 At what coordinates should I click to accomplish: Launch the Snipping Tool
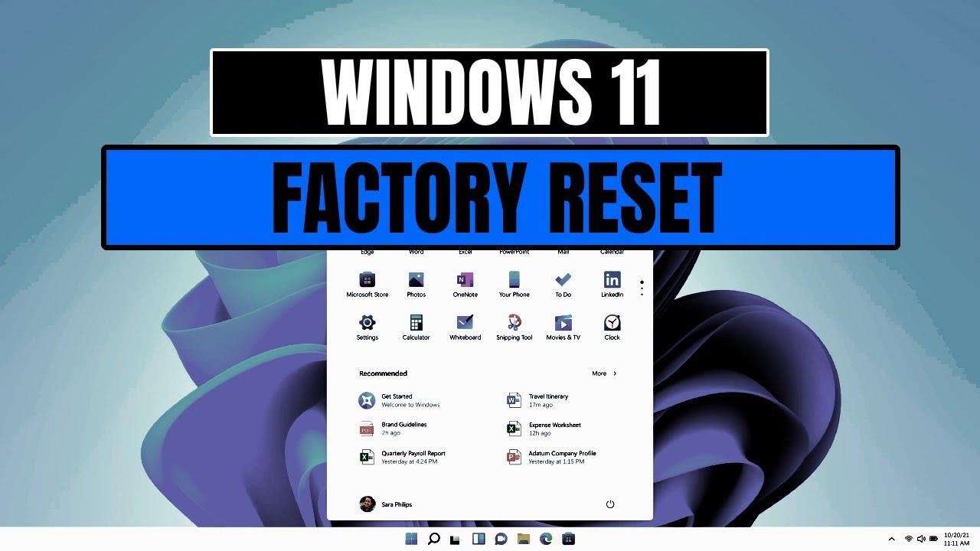pos(514,327)
